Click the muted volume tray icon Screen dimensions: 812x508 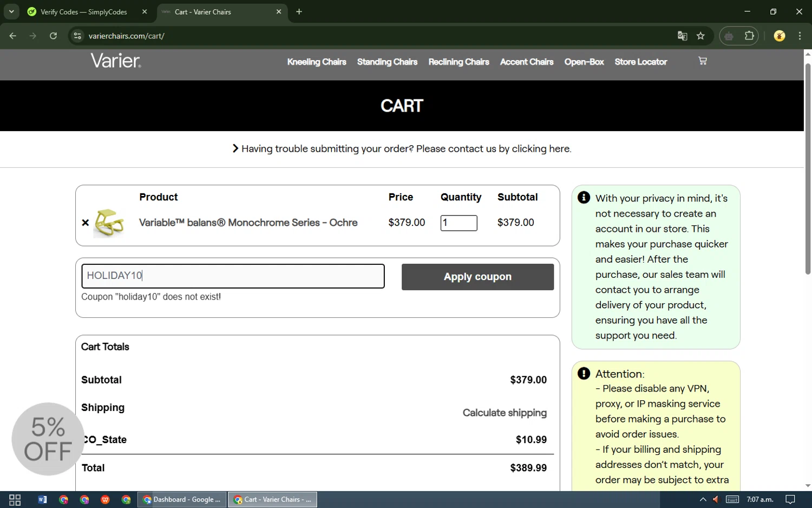[716, 499]
